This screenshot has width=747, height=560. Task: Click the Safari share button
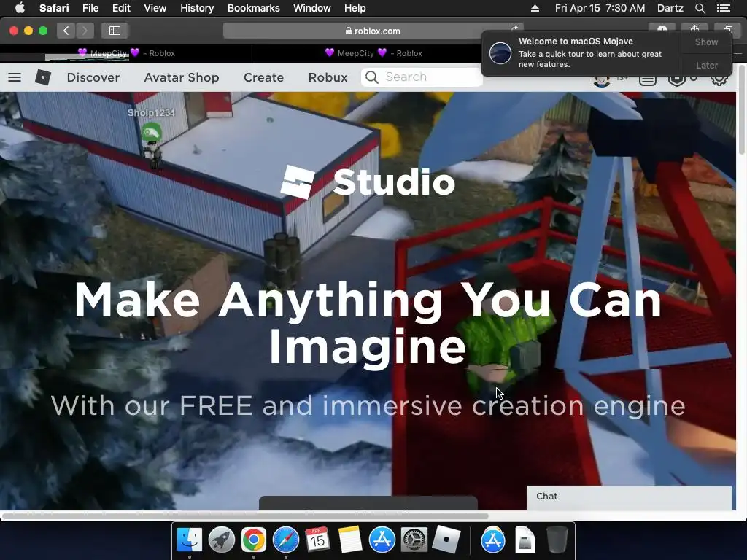[694, 28]
